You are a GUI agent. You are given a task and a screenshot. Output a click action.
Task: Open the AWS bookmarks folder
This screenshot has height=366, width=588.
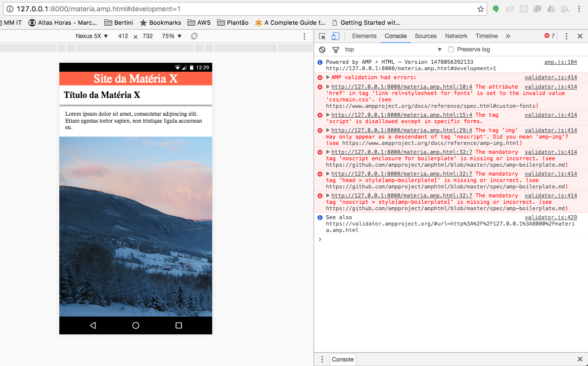(x=199, y=22)
